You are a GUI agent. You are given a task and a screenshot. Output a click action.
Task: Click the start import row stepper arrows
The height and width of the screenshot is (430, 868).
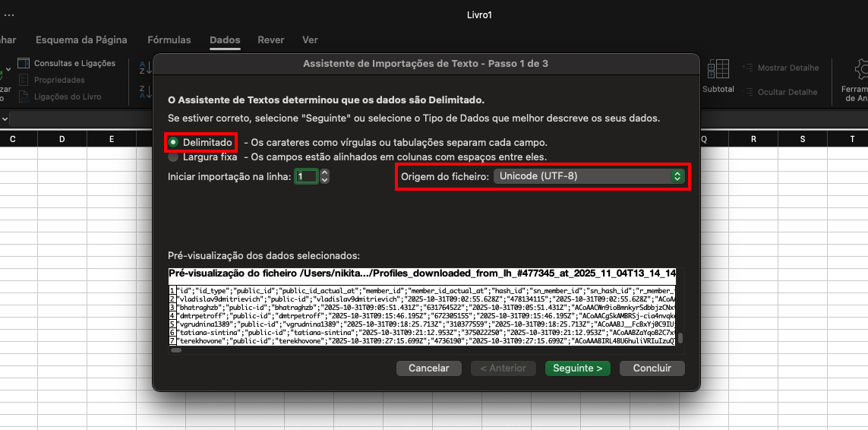click(325, 176)
